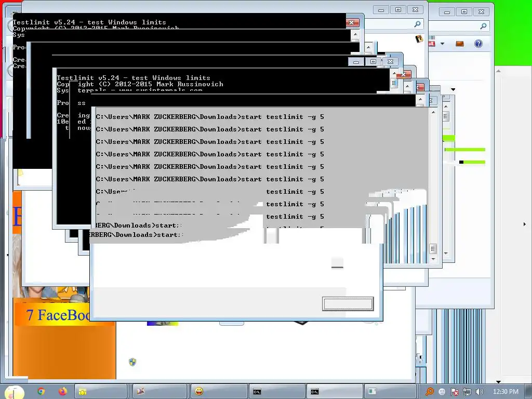Expand the Explorer views dropdown arrow
Screen dimensions: 532x399
pos(442,44)
